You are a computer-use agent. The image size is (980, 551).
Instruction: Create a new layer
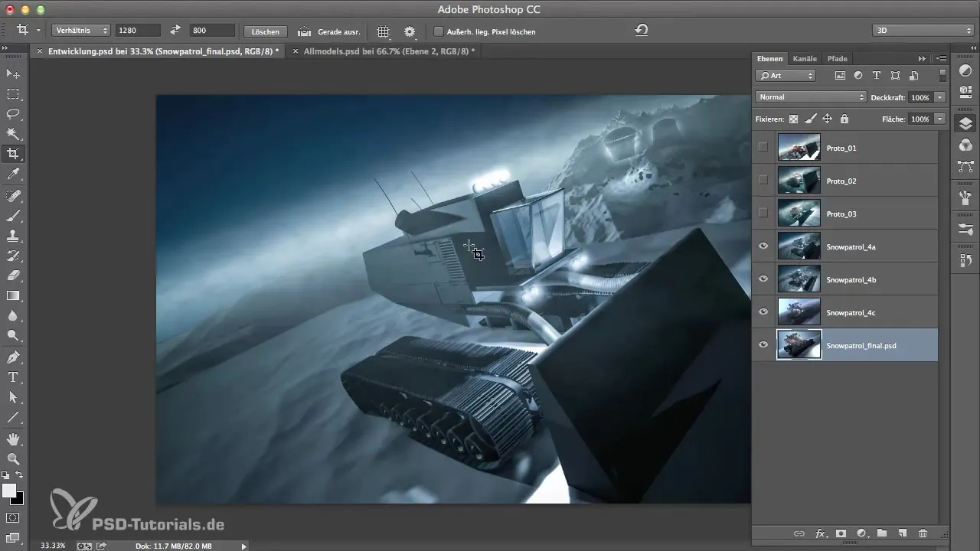903,533
